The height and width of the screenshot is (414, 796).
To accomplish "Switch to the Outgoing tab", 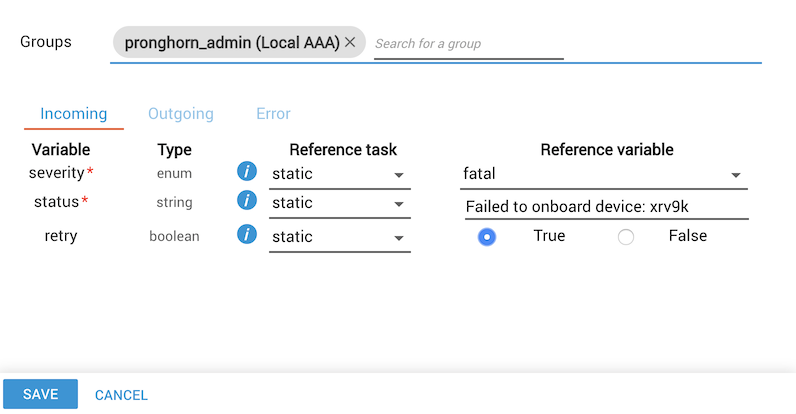I will tap(181, 114).
